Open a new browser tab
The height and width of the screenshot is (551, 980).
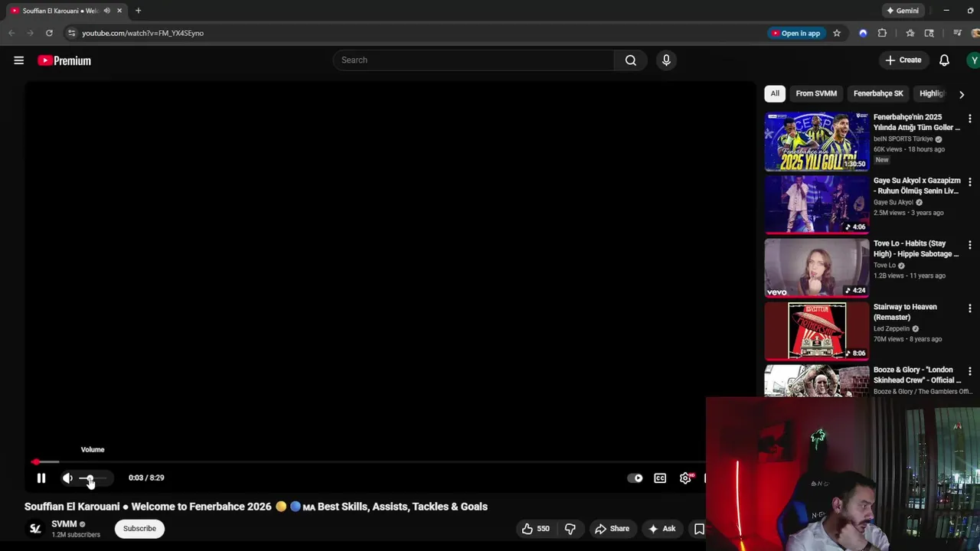tap(138, 11)
